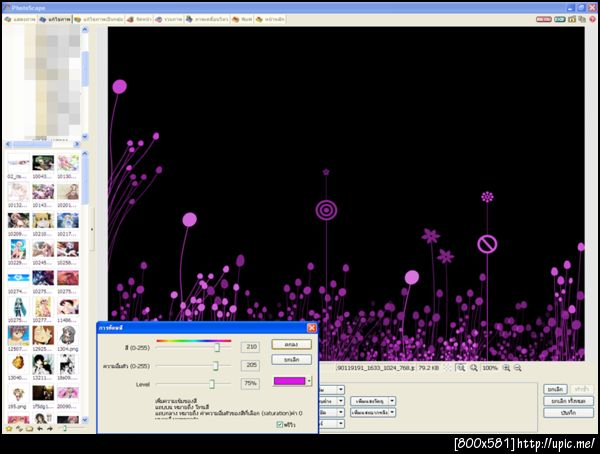Select the thumbnail labeled 10130...
600x454 pixels.
pos(68,166)
